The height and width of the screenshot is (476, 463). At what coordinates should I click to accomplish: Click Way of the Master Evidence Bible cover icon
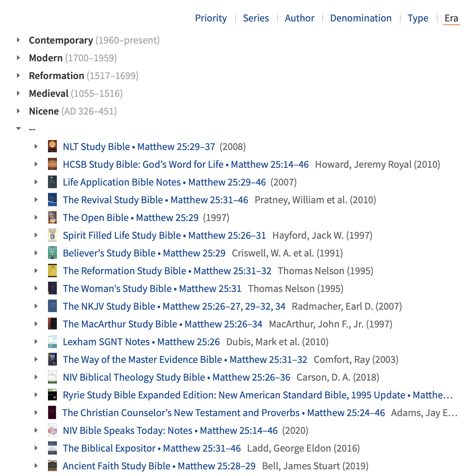pos(52,359)
